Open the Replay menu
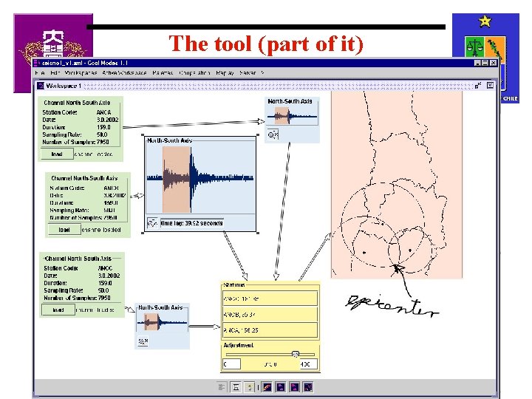This screenshot has height=399, width=532. [x=225, y=73]
